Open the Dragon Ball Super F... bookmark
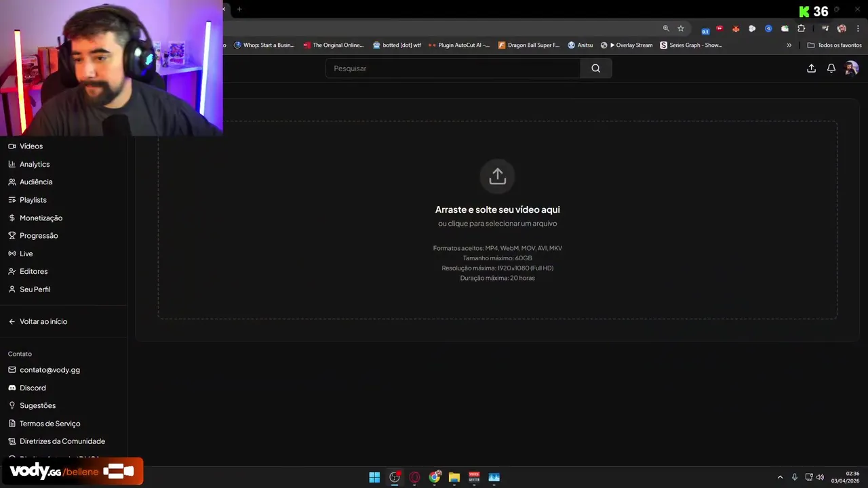The width and height of the screenshot is (868, 488). (x=529, y=45)
